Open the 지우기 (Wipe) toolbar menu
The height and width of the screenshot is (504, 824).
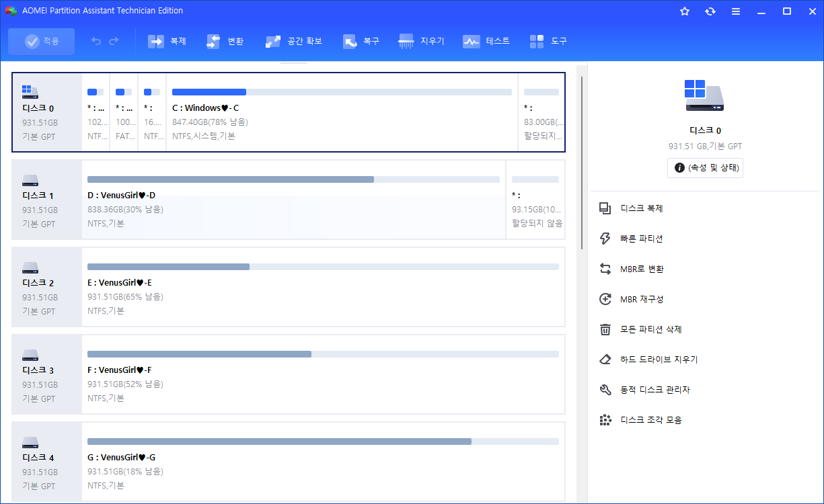point(422,42)
